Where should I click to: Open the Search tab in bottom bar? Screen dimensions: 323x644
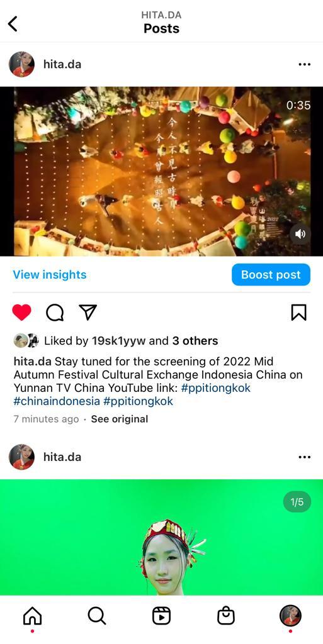(97, 616)
